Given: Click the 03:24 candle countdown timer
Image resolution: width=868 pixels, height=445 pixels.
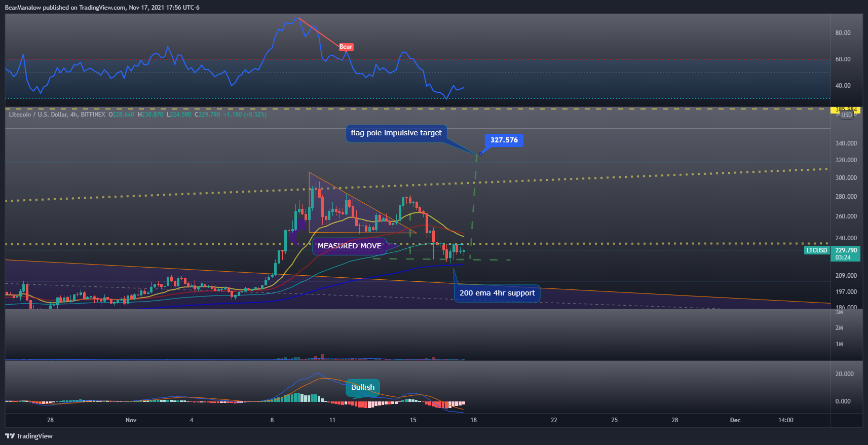Looking at the screenshot, I should (843, 257).
